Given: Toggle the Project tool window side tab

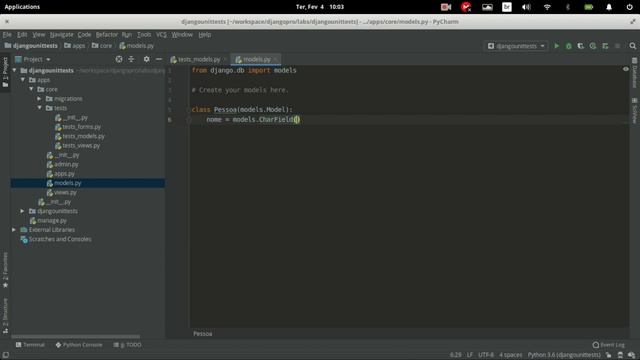Looking at the screenshot, I should 5,72.
